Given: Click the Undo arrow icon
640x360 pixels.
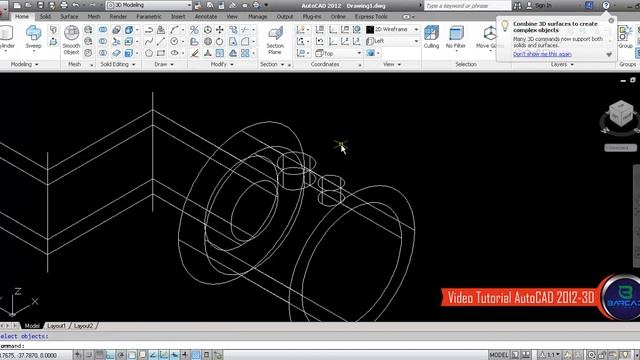Looking at the screenshot, I should pyautogui.click(x=76, y=5).
